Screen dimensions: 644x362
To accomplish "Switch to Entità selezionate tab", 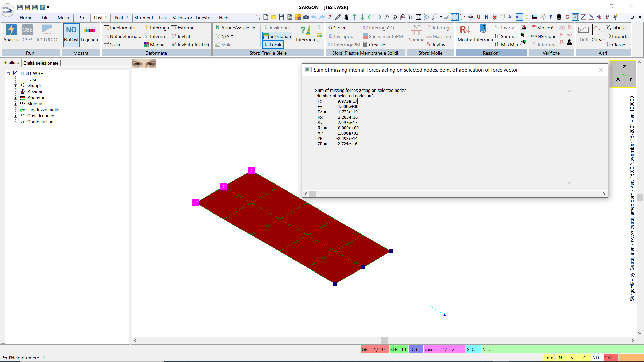I will click(41, 63).
